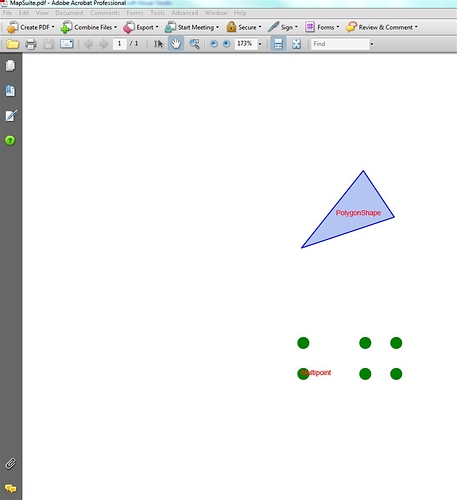Click the Open folder icon

pos(13,44)
